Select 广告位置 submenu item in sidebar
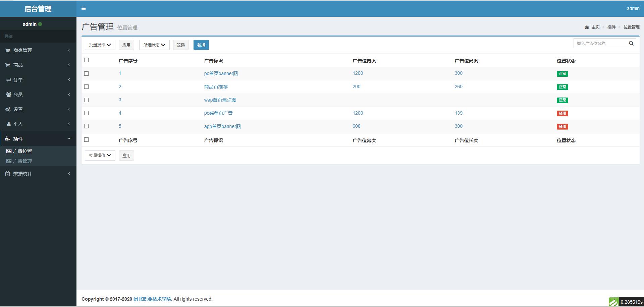Screen dimensions: 644x307 coord(22,151)
